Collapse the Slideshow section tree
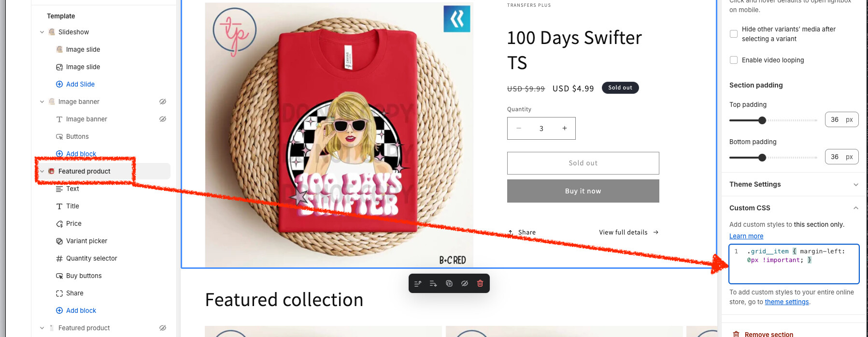 [42, 32]
